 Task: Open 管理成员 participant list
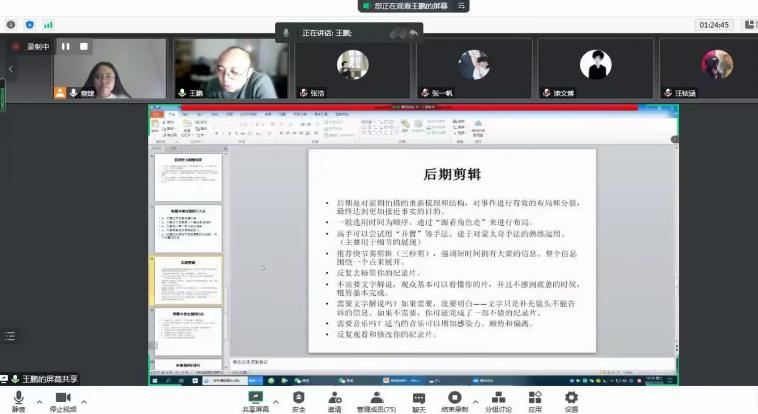tap(375, 399)
